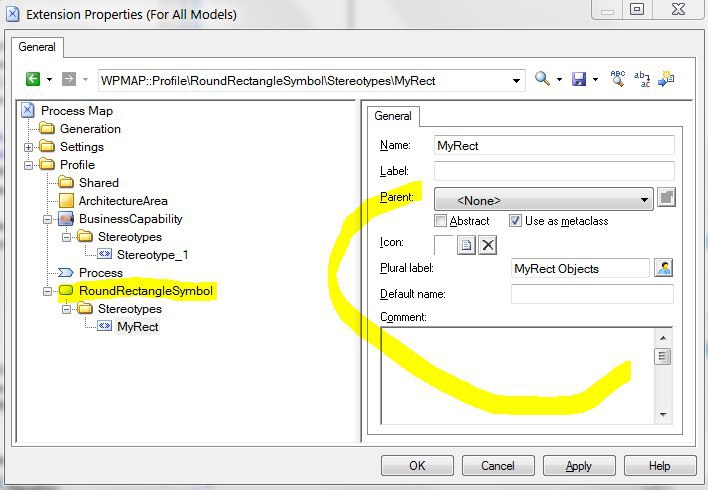
Task: Click the grey Forward navigation arrow
Action: pos(69,79)
